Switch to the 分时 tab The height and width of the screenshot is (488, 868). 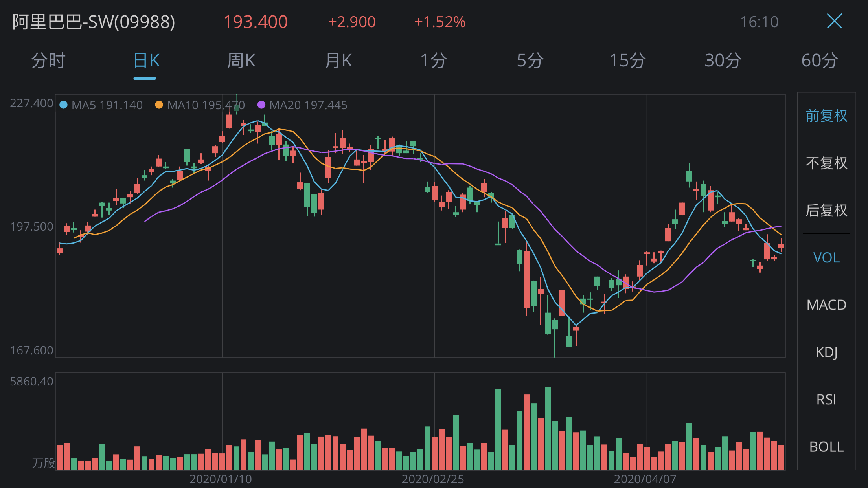48,61
